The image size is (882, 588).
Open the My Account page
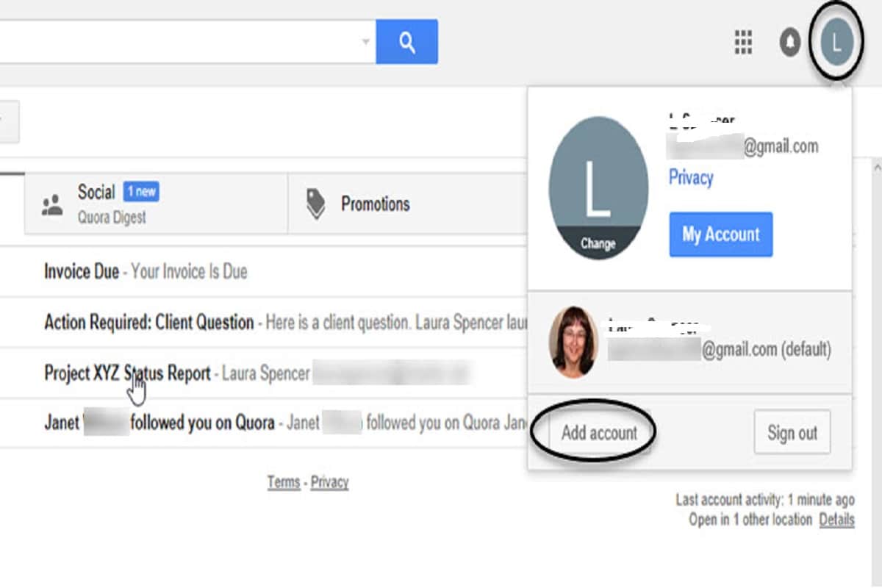pos(720,234)
